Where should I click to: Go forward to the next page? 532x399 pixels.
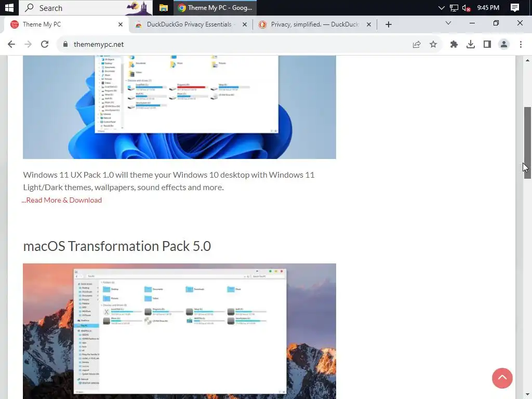(x=28, y=44)
